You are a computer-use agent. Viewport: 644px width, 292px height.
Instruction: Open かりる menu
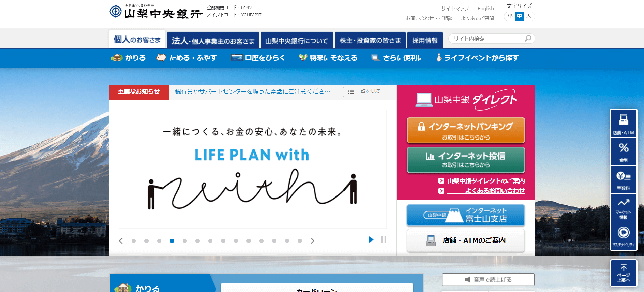coord(129,58)
